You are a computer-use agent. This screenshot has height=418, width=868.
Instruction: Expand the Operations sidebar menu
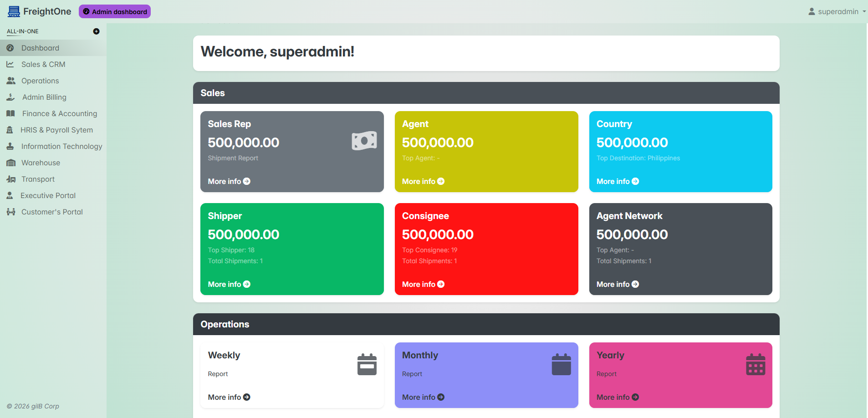click(x=40, y=81)
